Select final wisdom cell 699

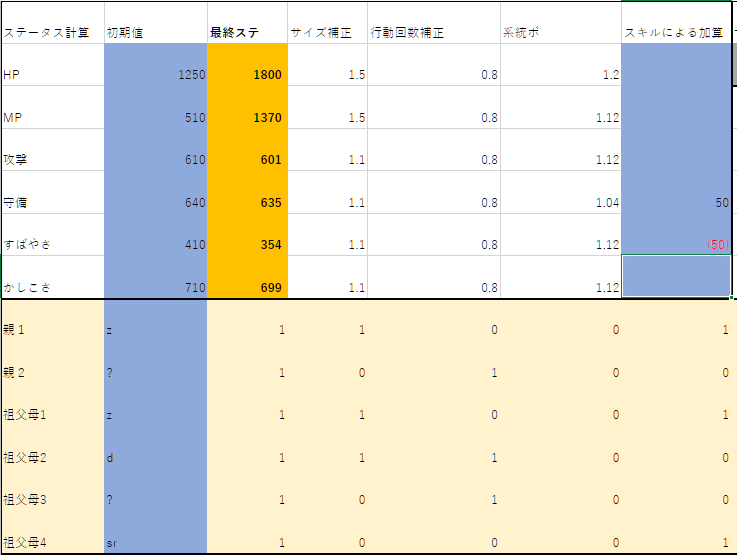coord(247,277)
